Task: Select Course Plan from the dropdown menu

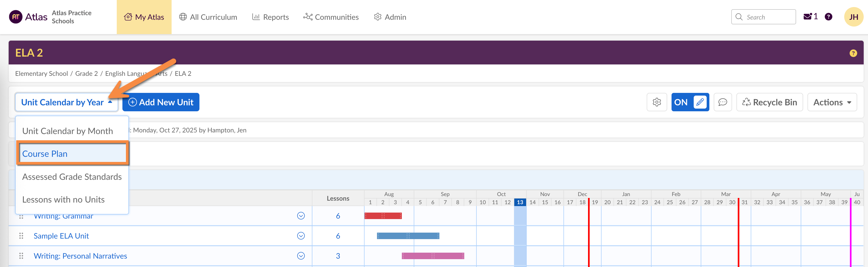Action: point(45,154)
